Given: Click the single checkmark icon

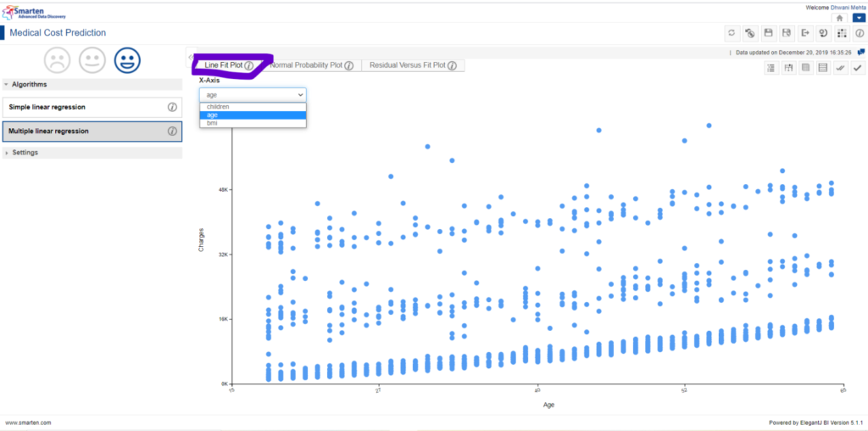Looking at the screenshot, I should tap(858, 68).
